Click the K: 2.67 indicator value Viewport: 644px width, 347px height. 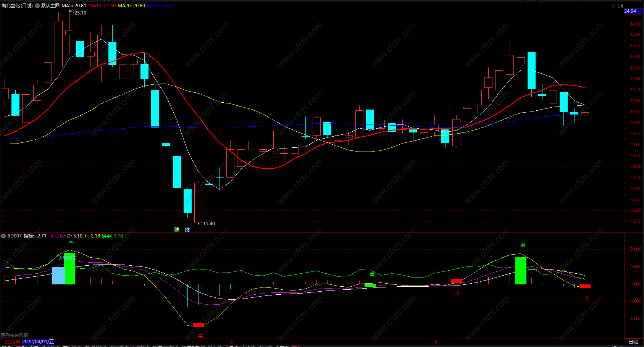click(58, 236)
